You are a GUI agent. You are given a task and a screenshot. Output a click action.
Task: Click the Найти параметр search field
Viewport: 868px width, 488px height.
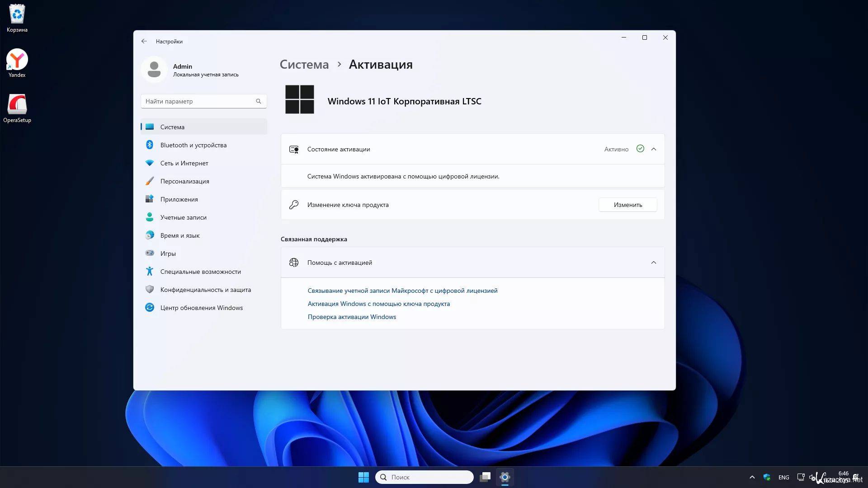199,101
